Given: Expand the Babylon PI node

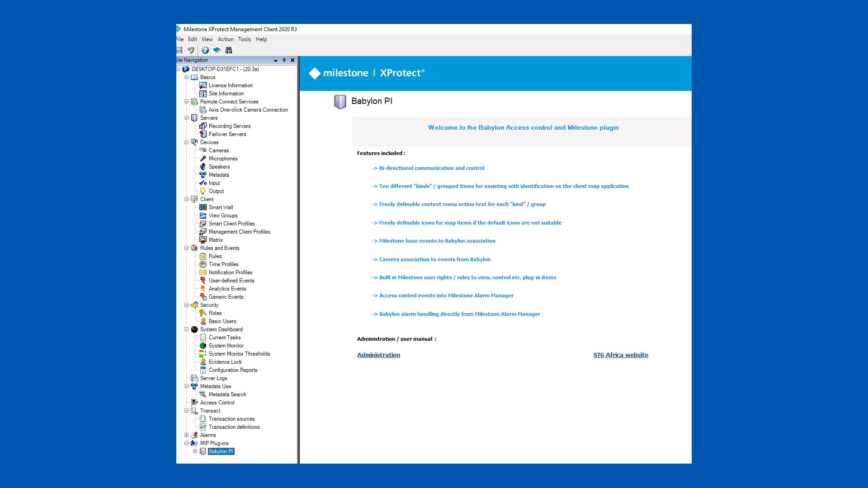Looking at the screenshot, I should coord(195,451).
